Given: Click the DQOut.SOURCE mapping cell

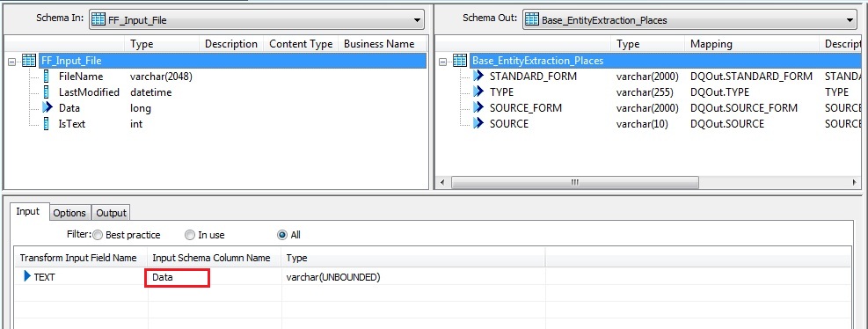Looking at the screenshot, I should click(x=727, y=123).
